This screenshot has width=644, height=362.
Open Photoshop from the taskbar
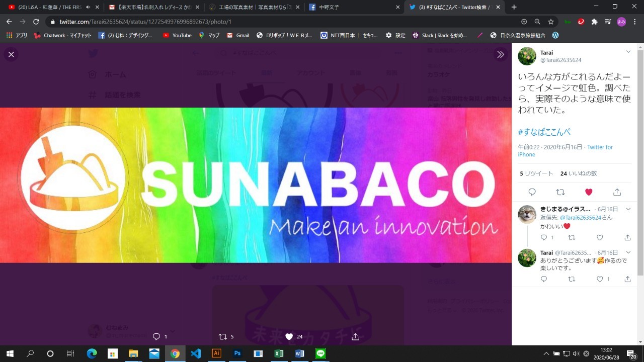(x=237, y=353)
